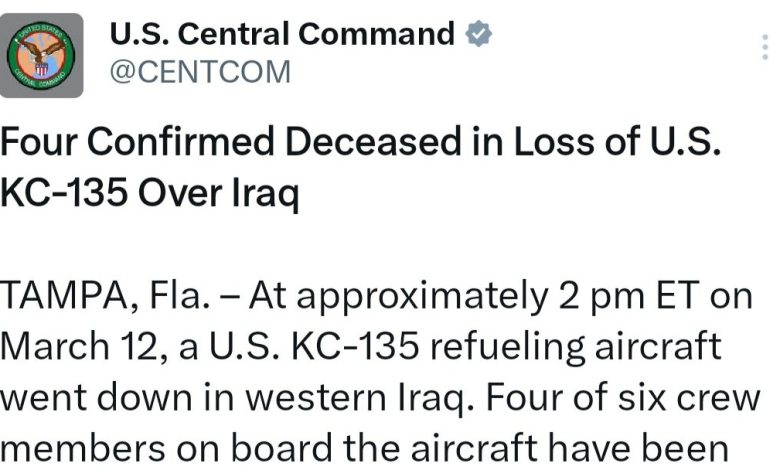The image size is (780, 470).
Task: Click the U.S. Central Command display name
Action: (281, 34)
